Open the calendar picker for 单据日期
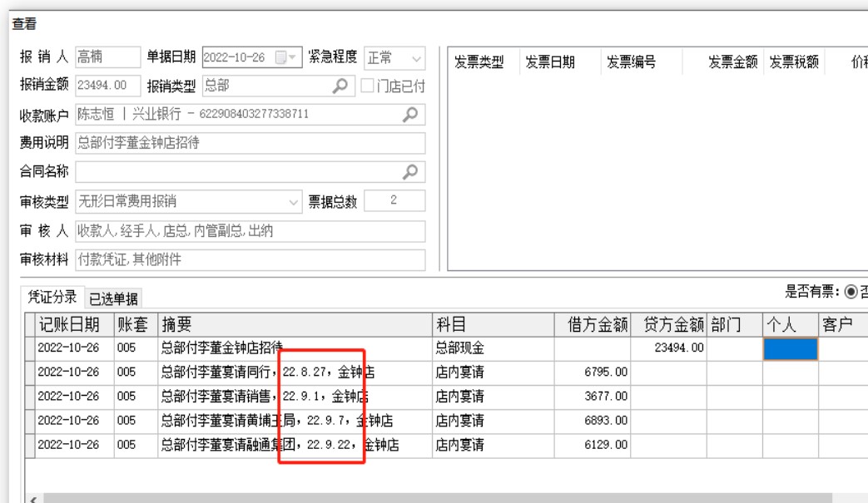Image resolution: width=868 pixels, height=503 pixels. pos(281,57)
